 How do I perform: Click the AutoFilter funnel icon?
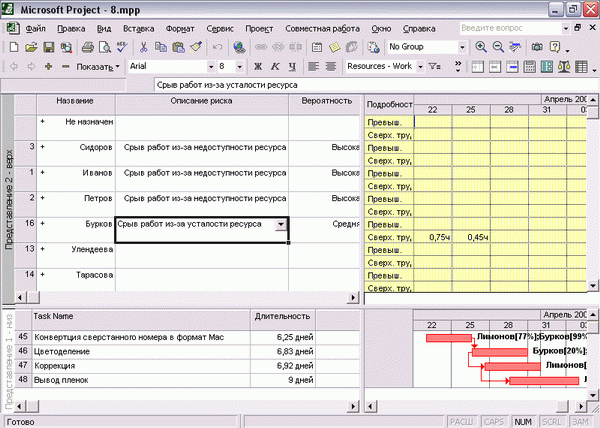pyautogui.click(x=434, y=67)
